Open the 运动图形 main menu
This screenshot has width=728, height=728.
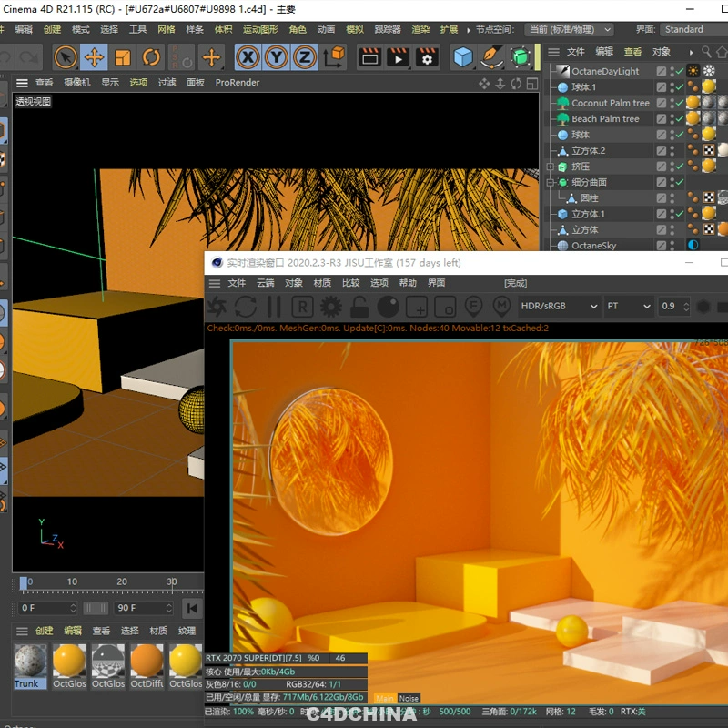click(x=260, y=30)
